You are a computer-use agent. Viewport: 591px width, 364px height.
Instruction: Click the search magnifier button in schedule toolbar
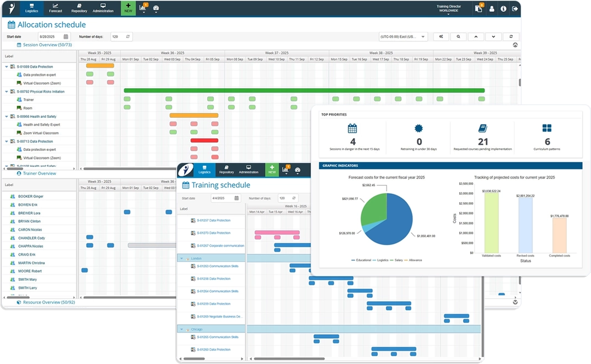(458, 36)
